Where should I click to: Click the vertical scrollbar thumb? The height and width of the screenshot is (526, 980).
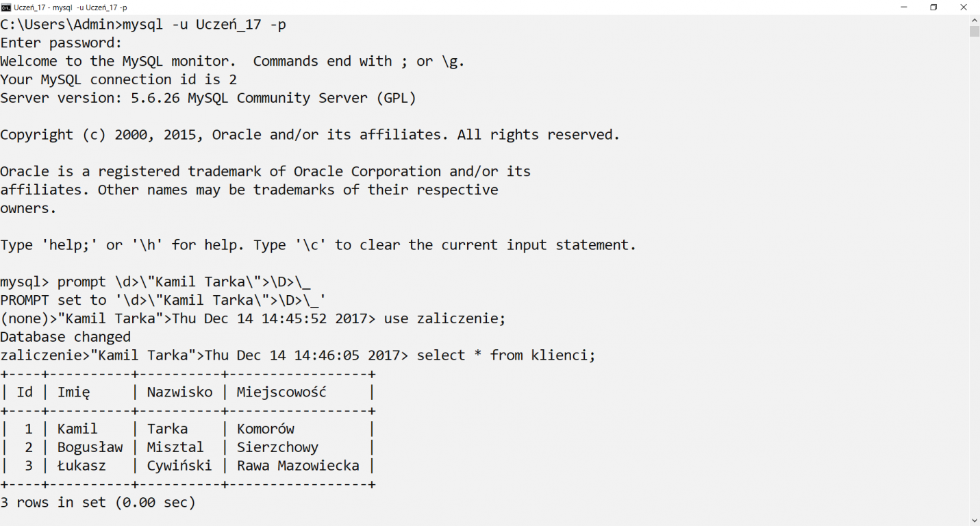(974, 32)
